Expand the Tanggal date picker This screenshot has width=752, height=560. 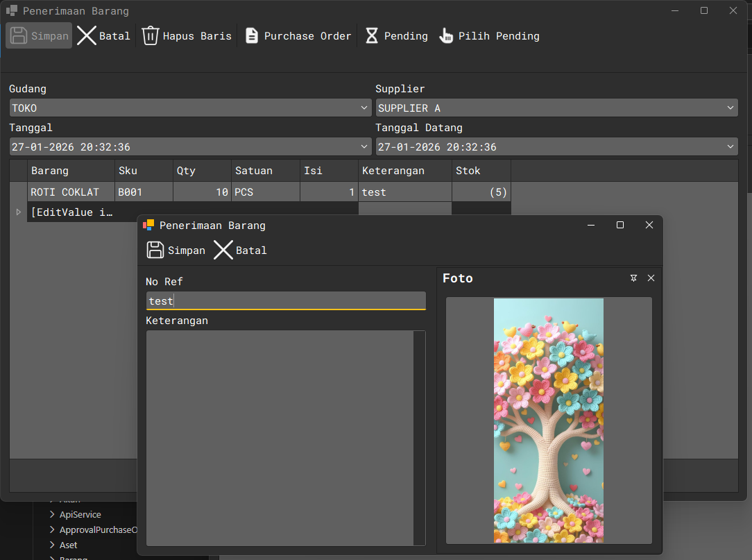[365, 147]
